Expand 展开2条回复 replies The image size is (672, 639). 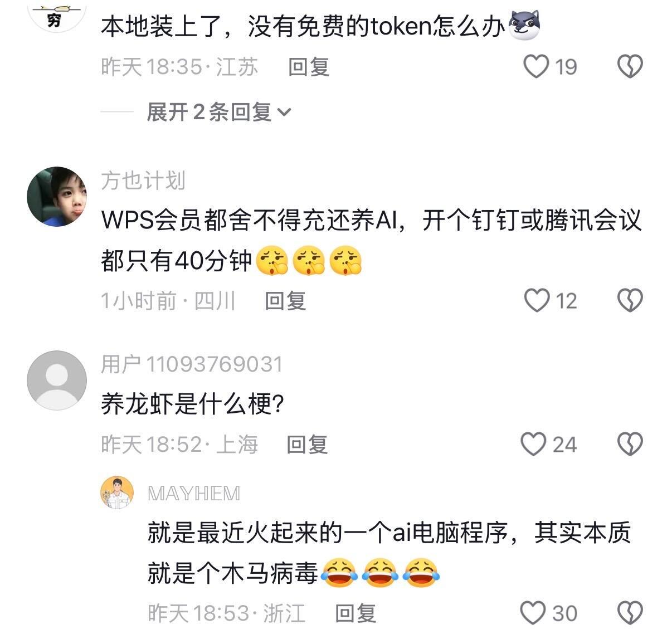click(218, 112)
